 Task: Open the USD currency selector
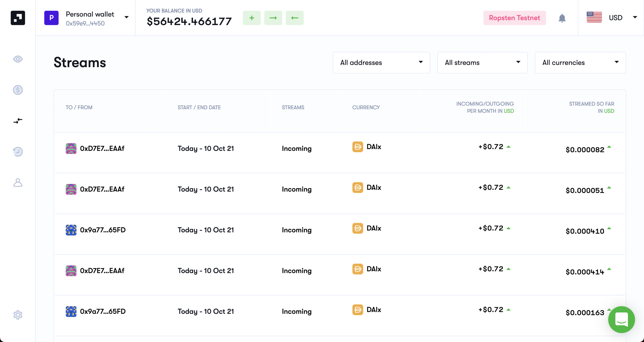611,18
